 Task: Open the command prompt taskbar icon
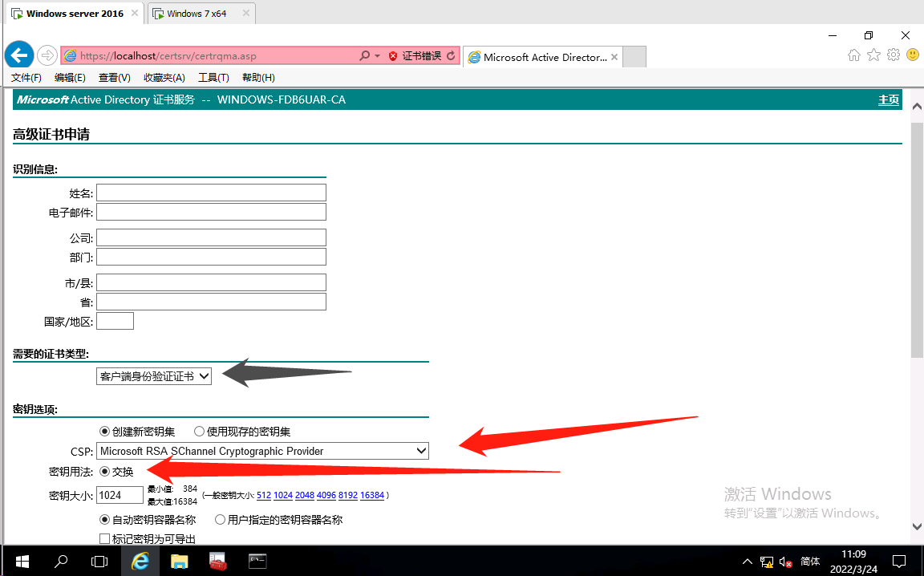click(x=257, y=562)
